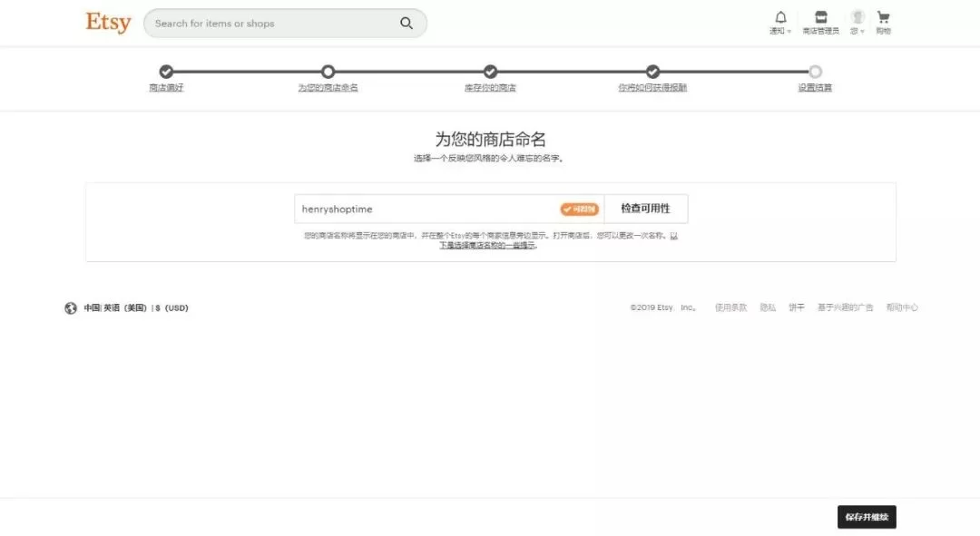Open region selector 中国 | 英语 (美国) | $ (USD)
The width and height of the screenshot is (980, 536).
tap(136, 308)
